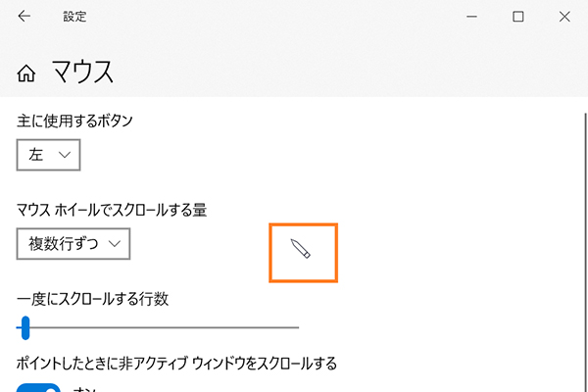The image size is (588, 392).
Task: Minimize the 設定 window
Action: (x=472, y=16)
